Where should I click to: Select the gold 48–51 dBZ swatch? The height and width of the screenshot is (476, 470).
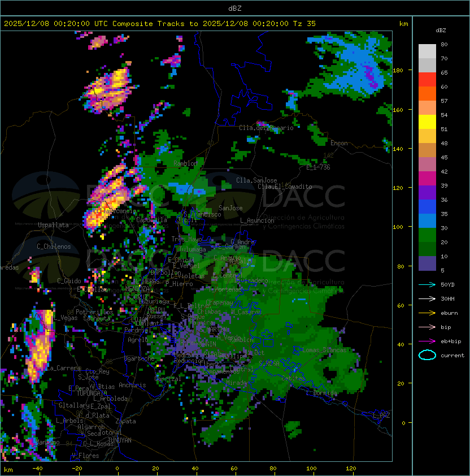coord(427,136)
